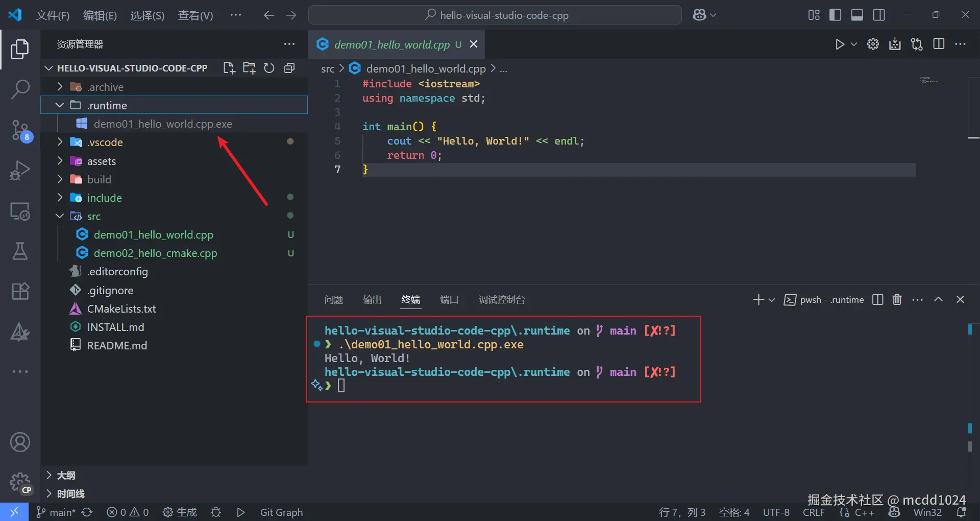
Task: Toggle the primary side bar visibility
Action: point(835,15)
